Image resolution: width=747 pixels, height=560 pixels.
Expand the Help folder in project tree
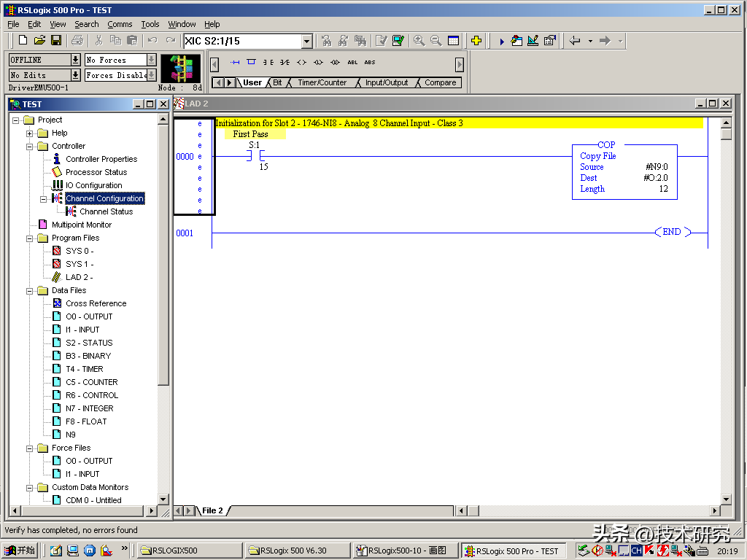[30, 133]
